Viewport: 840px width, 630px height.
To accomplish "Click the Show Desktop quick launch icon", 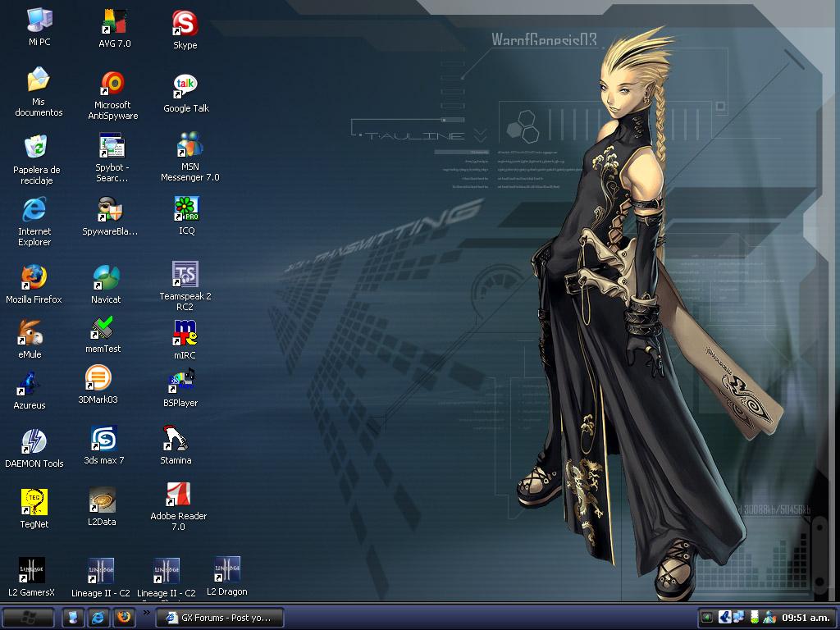I will [x=73, y=618].
